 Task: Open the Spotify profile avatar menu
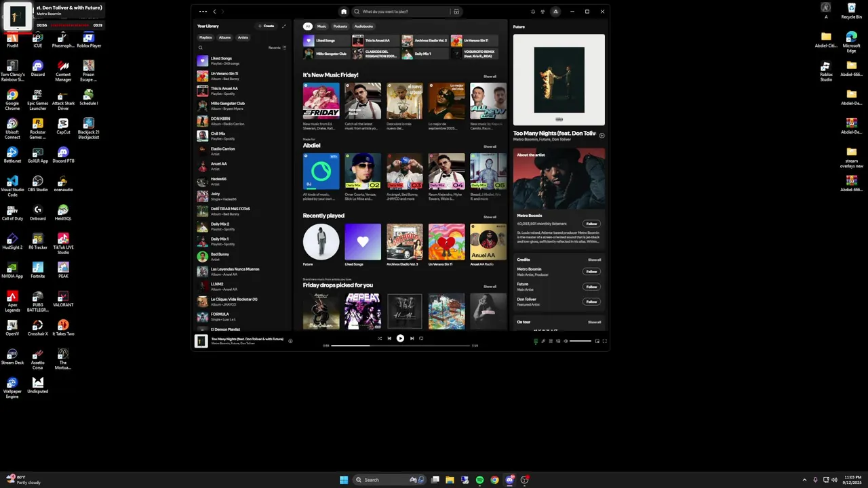555,12
